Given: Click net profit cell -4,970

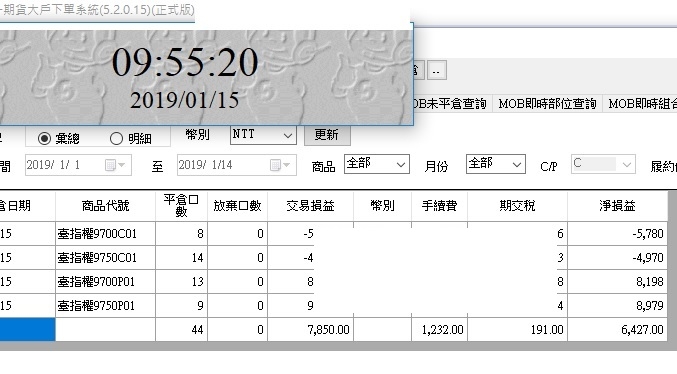Looking at the screenshot, I should pos(617,258).
